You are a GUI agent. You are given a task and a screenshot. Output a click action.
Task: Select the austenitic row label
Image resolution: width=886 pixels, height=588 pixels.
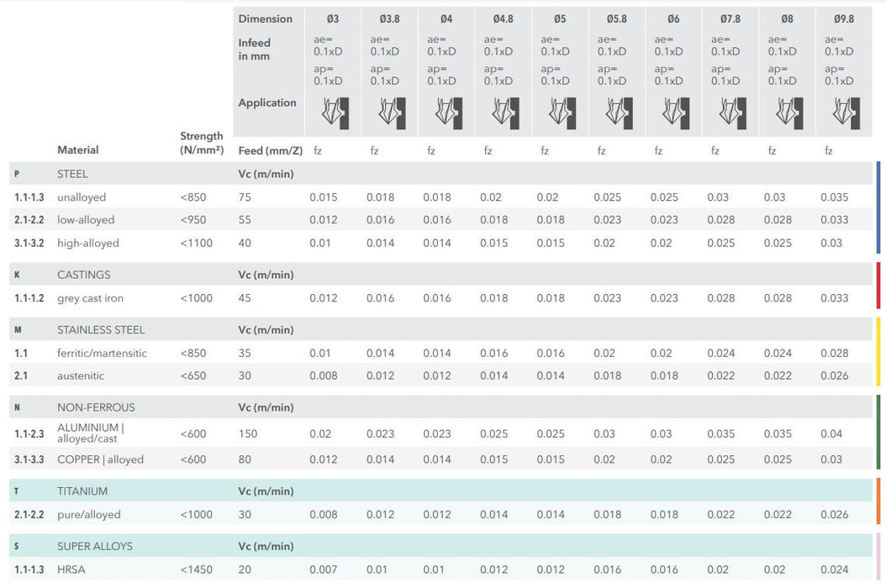coord(81,375)
